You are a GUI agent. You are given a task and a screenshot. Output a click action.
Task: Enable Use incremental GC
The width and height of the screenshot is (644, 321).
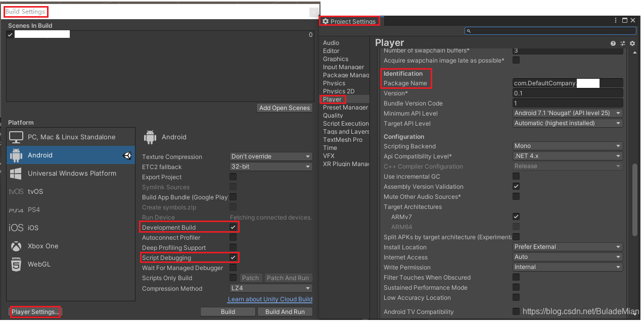coord(516,176)
